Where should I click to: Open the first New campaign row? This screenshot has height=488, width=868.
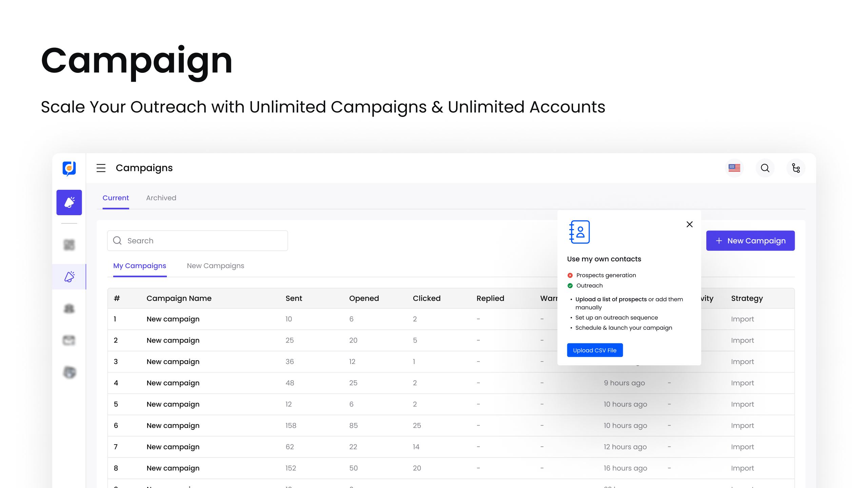point(173,319)
